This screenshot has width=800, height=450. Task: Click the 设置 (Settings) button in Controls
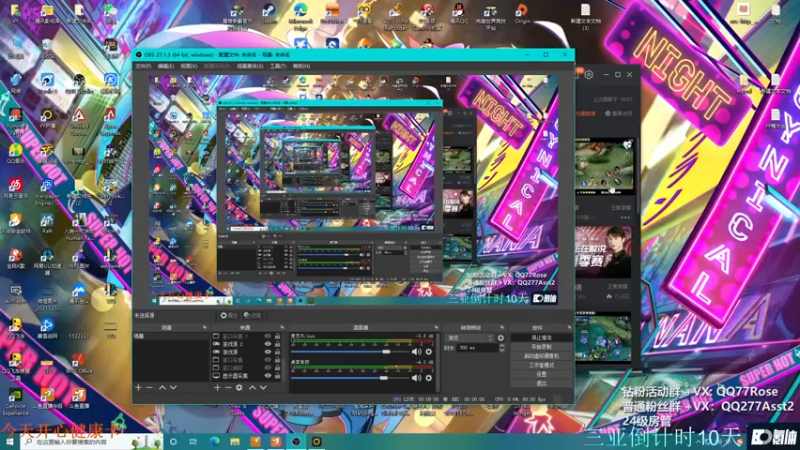tap(541, 374)
